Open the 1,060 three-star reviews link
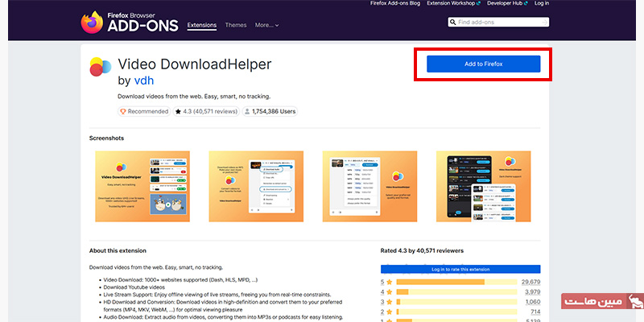The height and width of the screenshot is (322, 644). click(533, 302)
